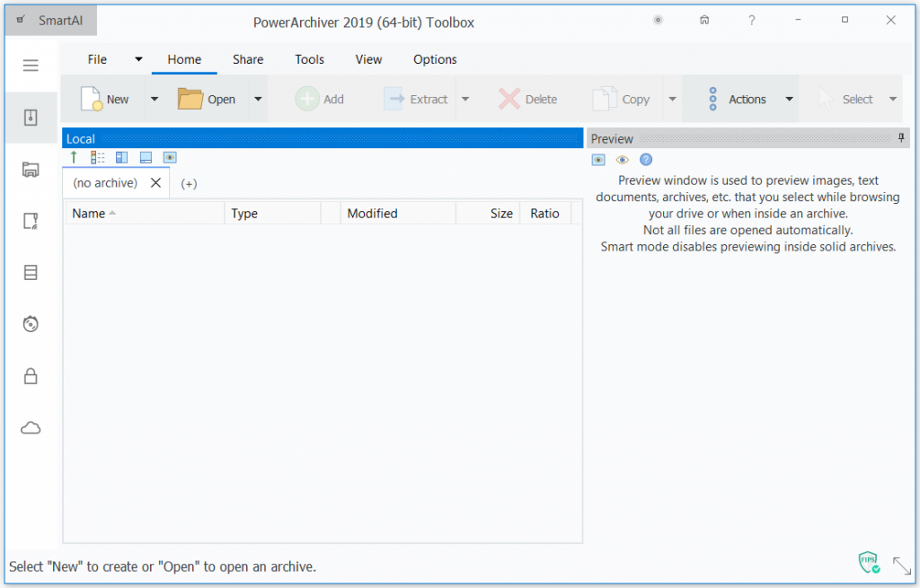Select the burner/disc tool in the sidebar
Screen dimensions: 920x588
click(31, 324)
